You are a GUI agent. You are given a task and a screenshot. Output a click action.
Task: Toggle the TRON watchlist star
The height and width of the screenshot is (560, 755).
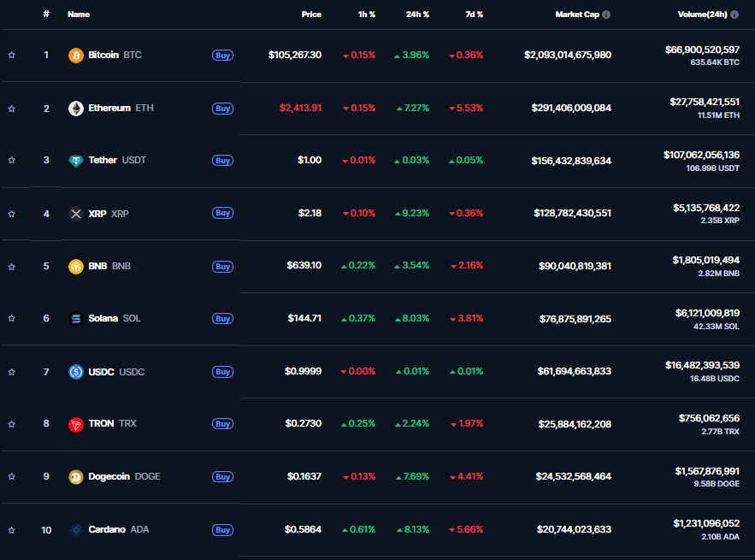(12, 424)
